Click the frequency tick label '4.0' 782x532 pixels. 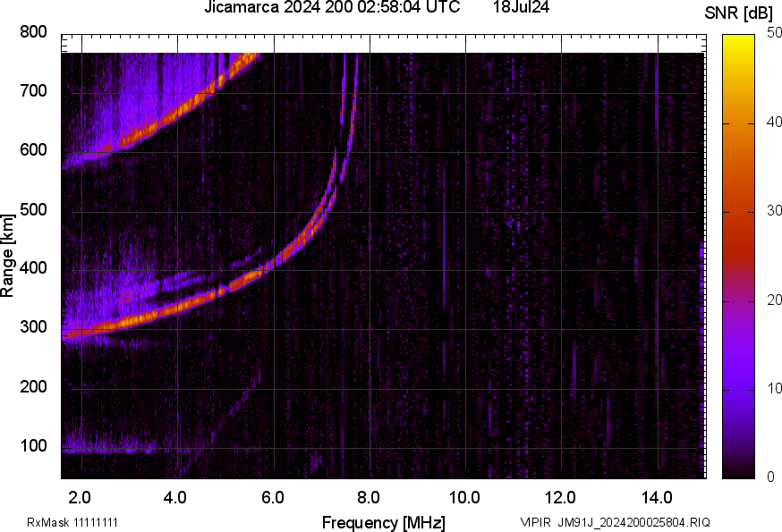tap(175, 498)
